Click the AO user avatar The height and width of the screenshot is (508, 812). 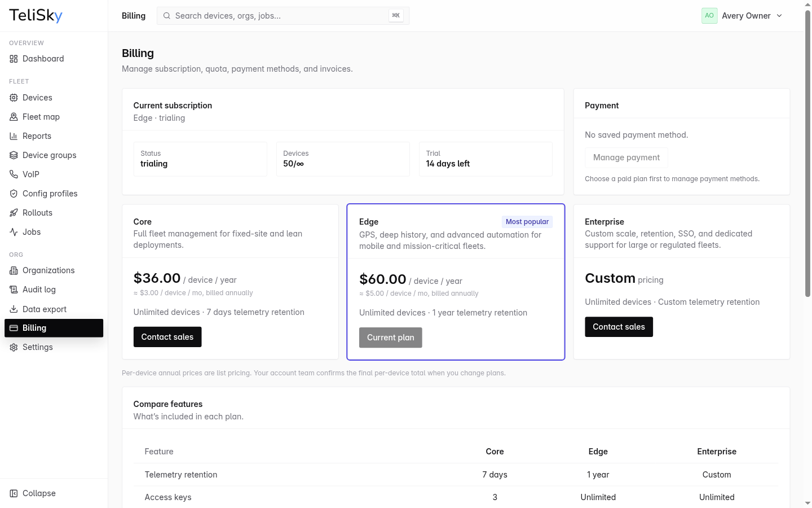click(x=709, y=16)
